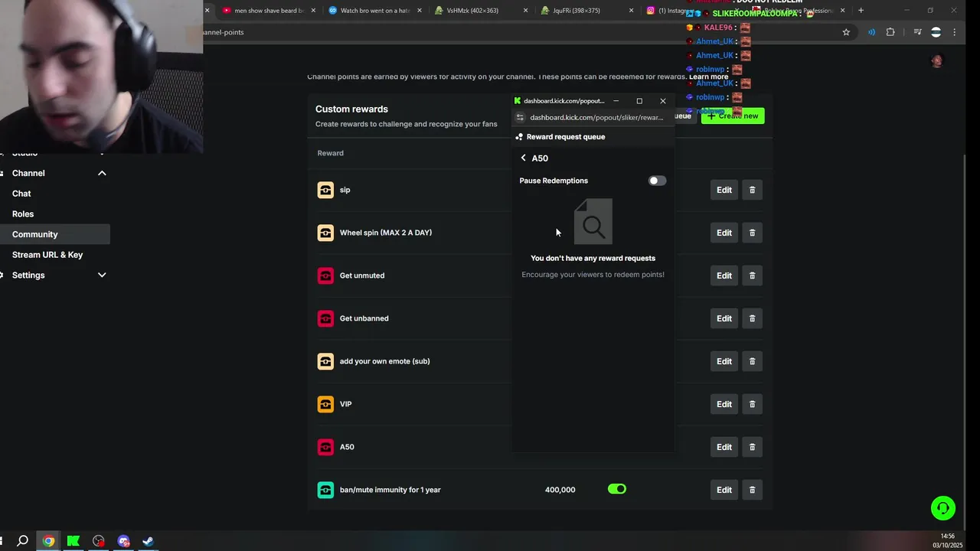Delete the add your own emote reward
Image resolution: width=980 pixels, height=551 pixels.
(752, 361)
